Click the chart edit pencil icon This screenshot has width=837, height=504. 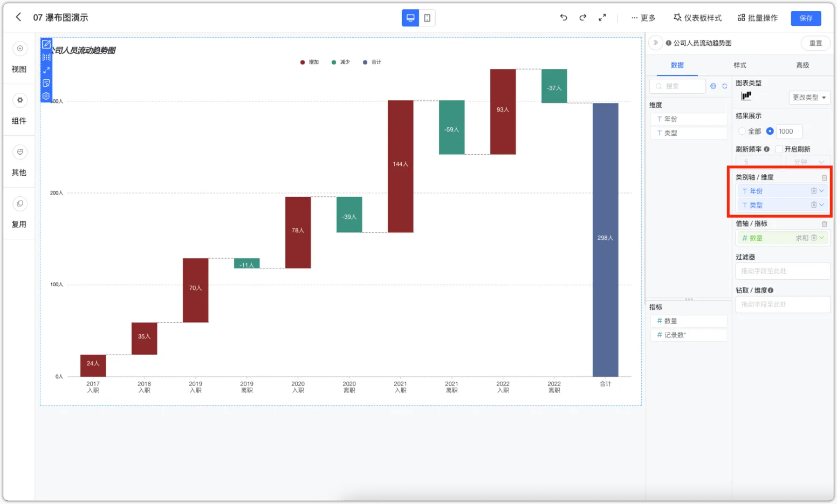(x=46, y=44)
